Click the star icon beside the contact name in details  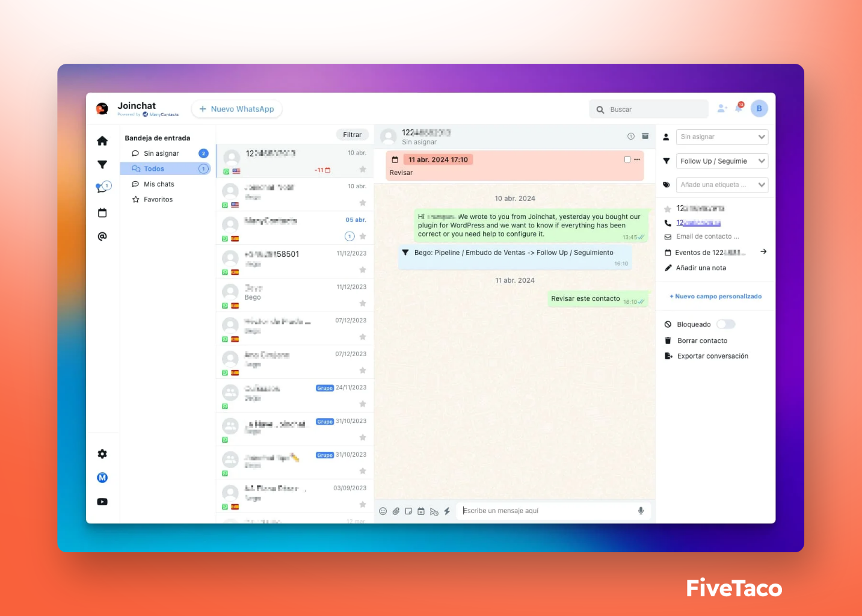[x=668, y=209]
